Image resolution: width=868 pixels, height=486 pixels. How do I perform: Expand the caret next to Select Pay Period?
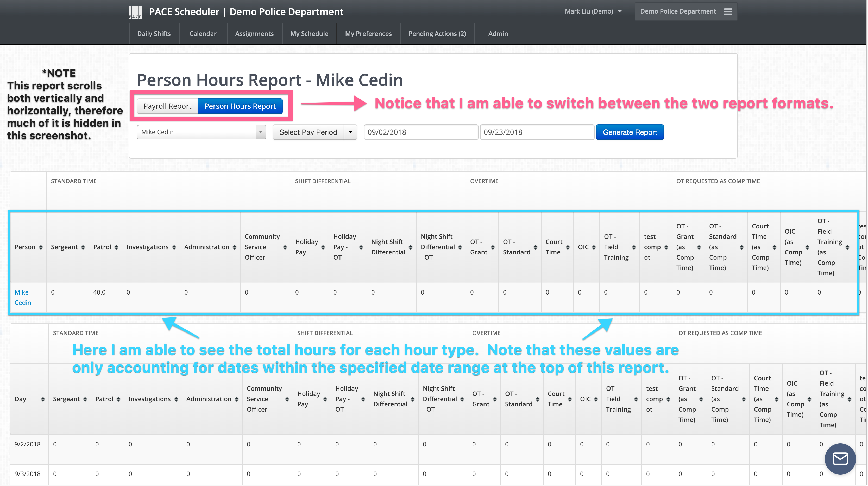tap(350, 132)
